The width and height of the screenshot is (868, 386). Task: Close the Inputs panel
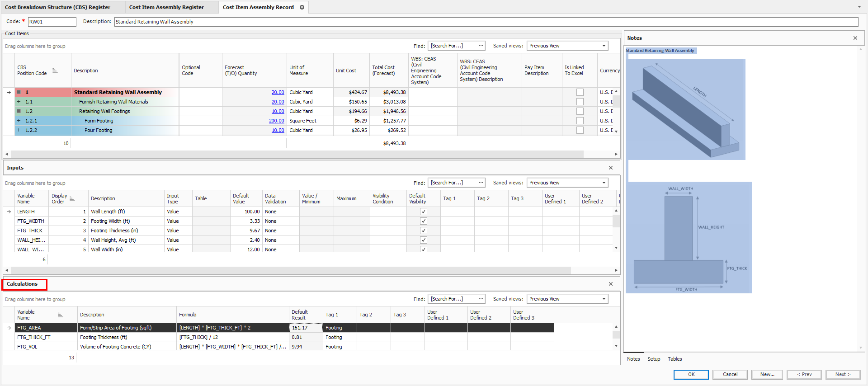coord(610,168)
